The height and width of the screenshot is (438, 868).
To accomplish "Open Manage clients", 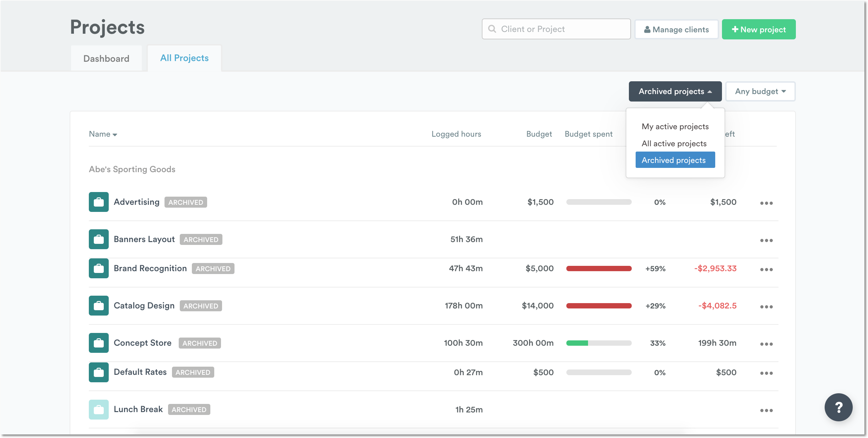I will click(676, 29).
